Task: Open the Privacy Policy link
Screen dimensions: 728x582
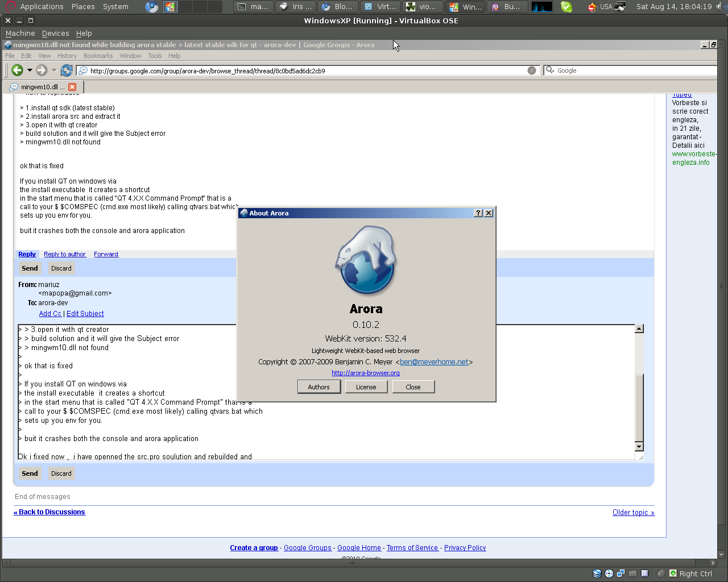Action: click(x=465, y=548)
